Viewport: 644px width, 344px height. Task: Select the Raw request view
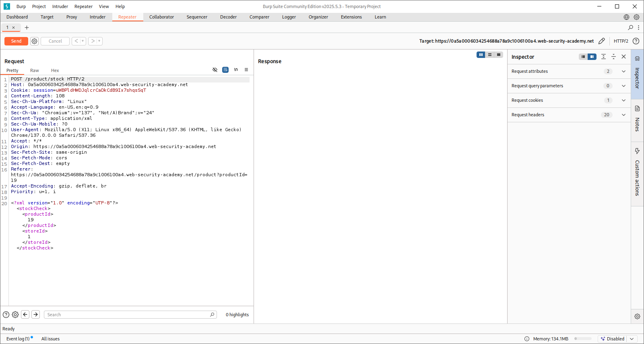35,70
